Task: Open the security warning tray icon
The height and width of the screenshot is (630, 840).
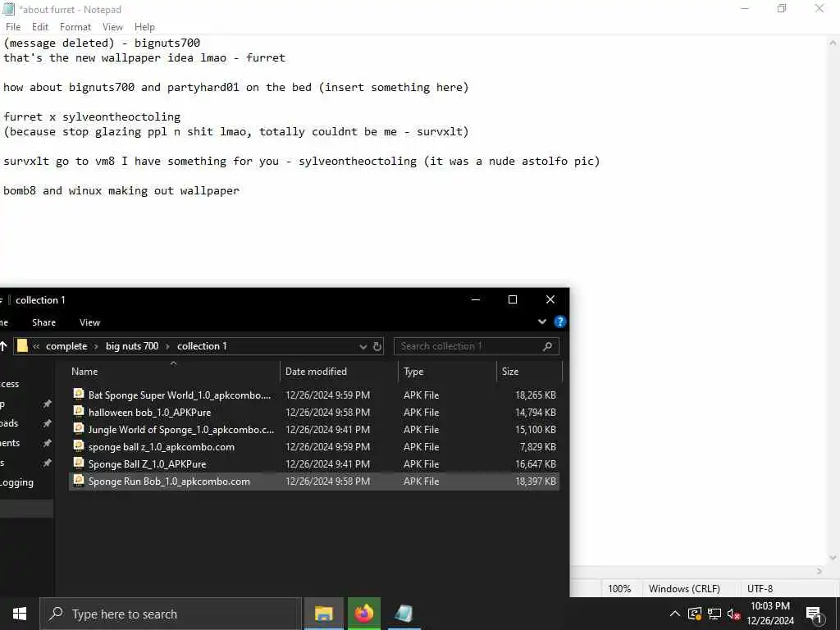Action: [694, 614]
